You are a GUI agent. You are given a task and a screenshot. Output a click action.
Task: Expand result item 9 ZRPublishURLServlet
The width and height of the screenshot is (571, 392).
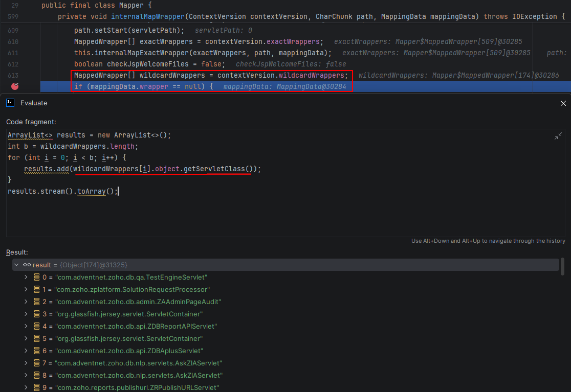pyautogui.click(x=26, y=387)
